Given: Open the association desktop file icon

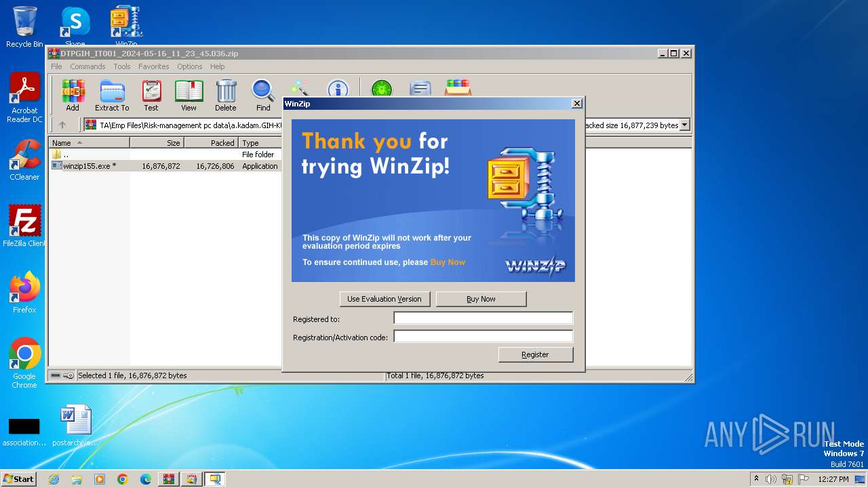Looking at the screenshot, I should pos(24,431).
